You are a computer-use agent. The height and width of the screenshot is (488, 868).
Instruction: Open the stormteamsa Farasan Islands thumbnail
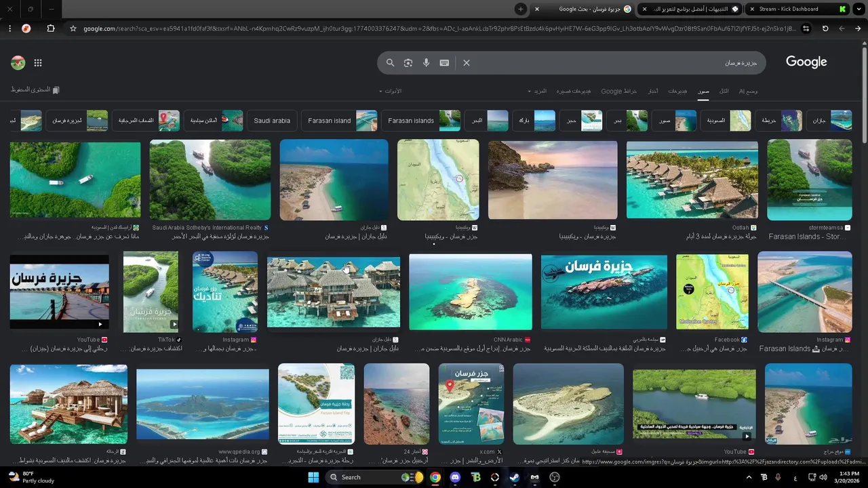click(810, 180)
